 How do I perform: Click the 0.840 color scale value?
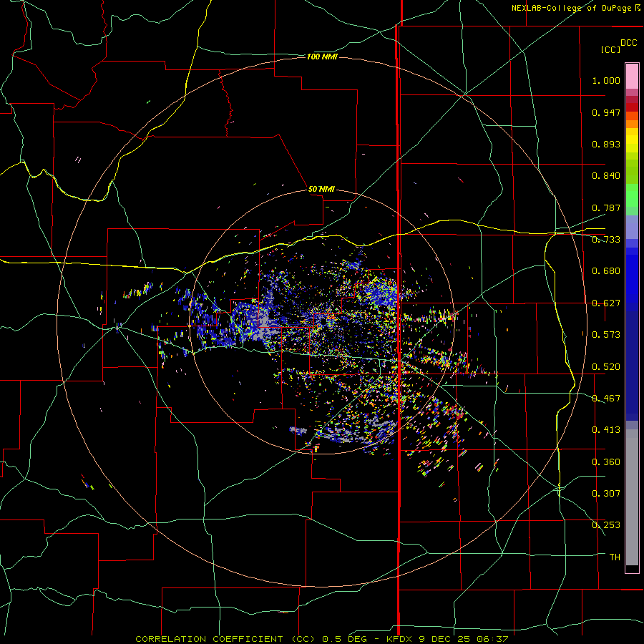tap(606, 176)
